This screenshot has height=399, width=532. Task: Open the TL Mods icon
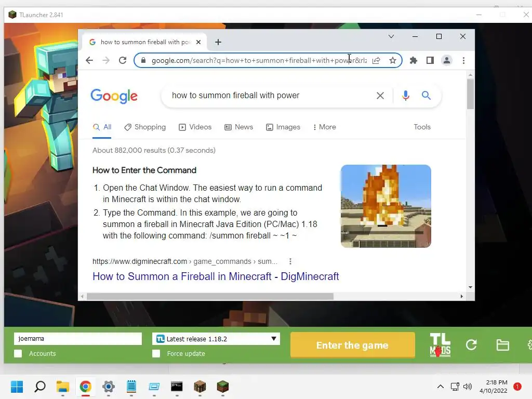(440, 345)
